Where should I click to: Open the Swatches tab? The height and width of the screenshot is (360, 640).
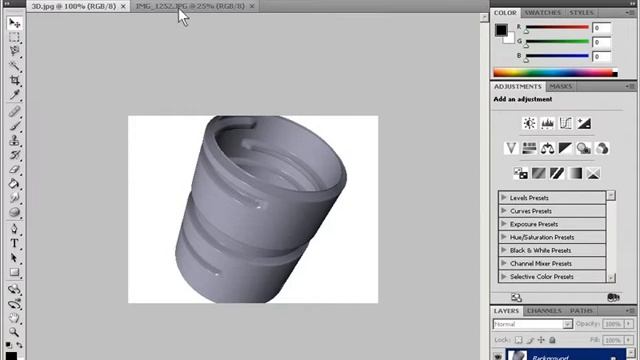(542, 13)
